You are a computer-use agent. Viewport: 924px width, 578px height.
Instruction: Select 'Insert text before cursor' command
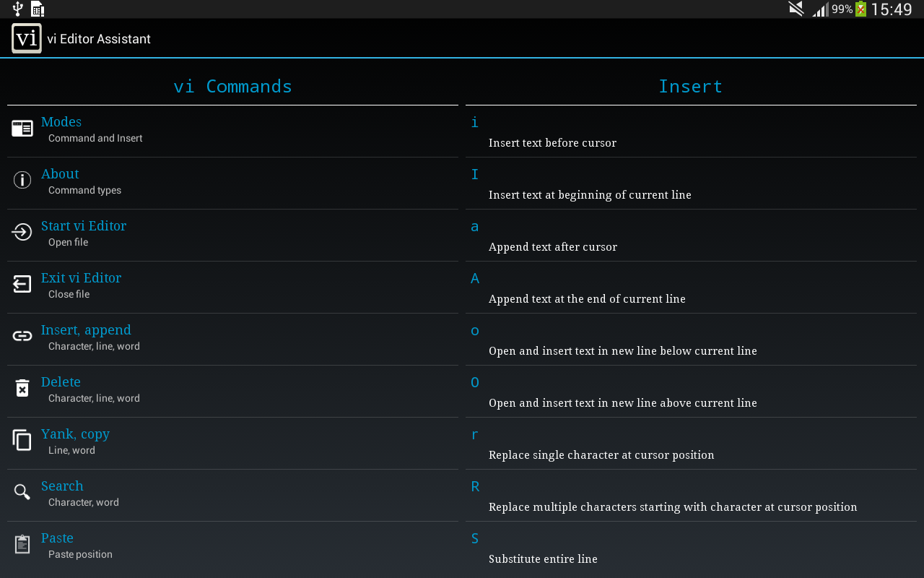pyautogui.click(x=552, y=142)
